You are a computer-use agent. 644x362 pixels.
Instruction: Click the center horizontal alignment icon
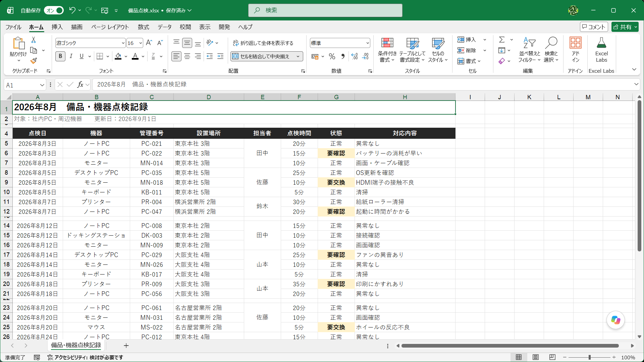pyautogui.click(x=187, y=56)
